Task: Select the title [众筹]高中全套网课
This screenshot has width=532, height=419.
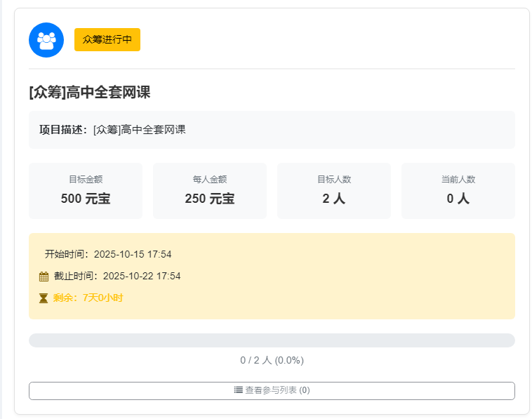Action: click(90, 92)
